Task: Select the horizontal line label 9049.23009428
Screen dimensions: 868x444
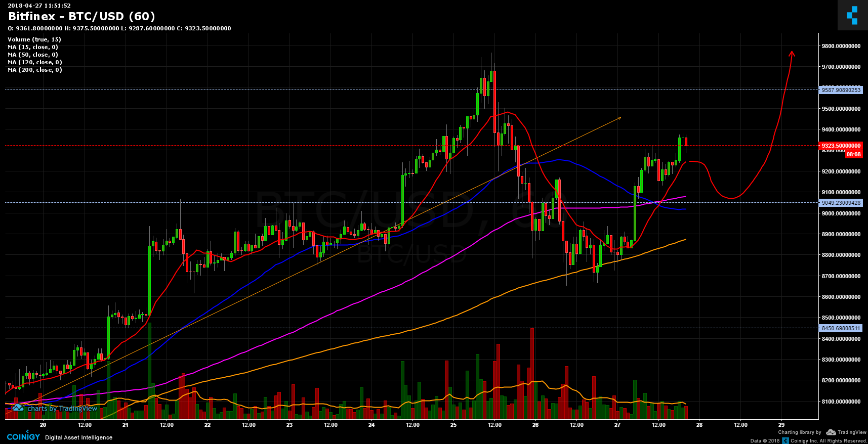Action: click(841, 203)
